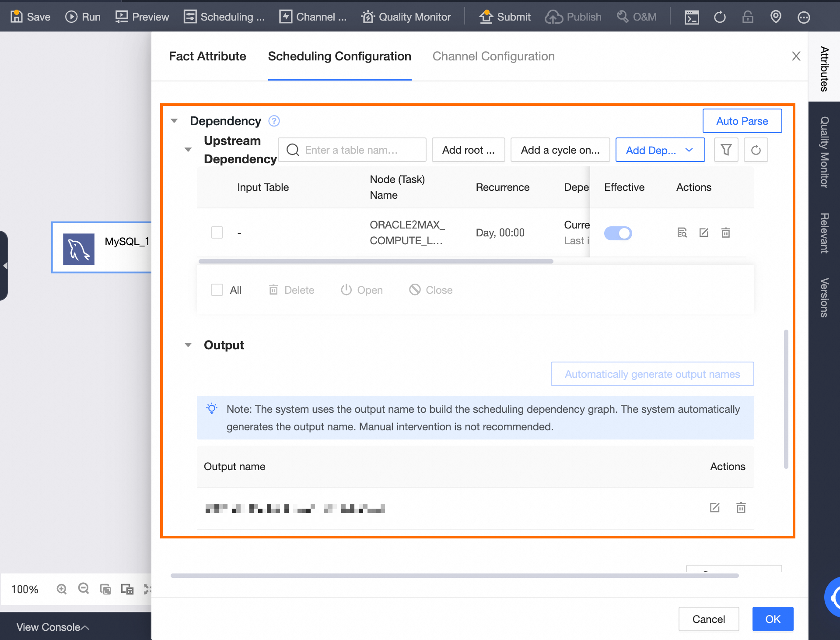
Task: Open the dependency detail view icon
Action: tap(682, 232)
